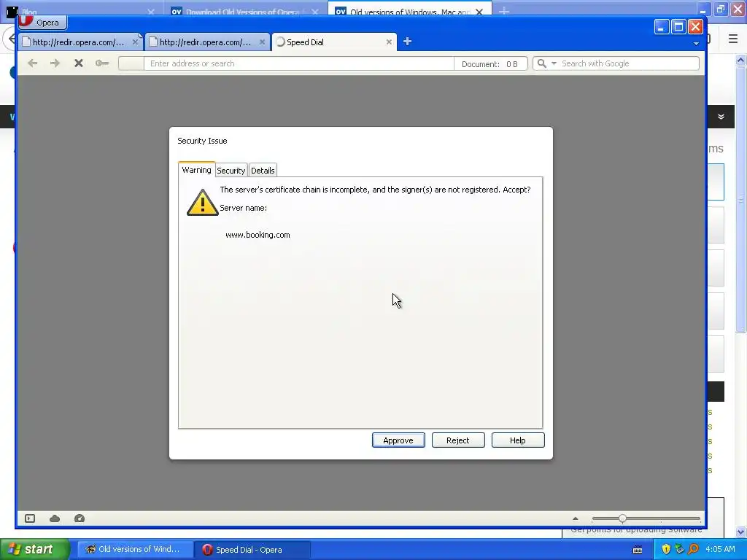Open search engine dropdown arrow
Viewport: 747px width, 560px height.
click(554, 63)
